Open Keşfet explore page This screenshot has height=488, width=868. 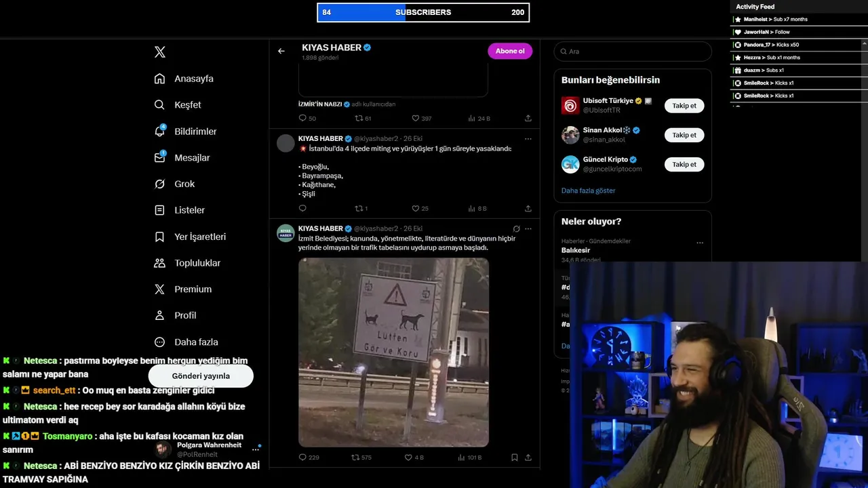(x=178, y=105)
